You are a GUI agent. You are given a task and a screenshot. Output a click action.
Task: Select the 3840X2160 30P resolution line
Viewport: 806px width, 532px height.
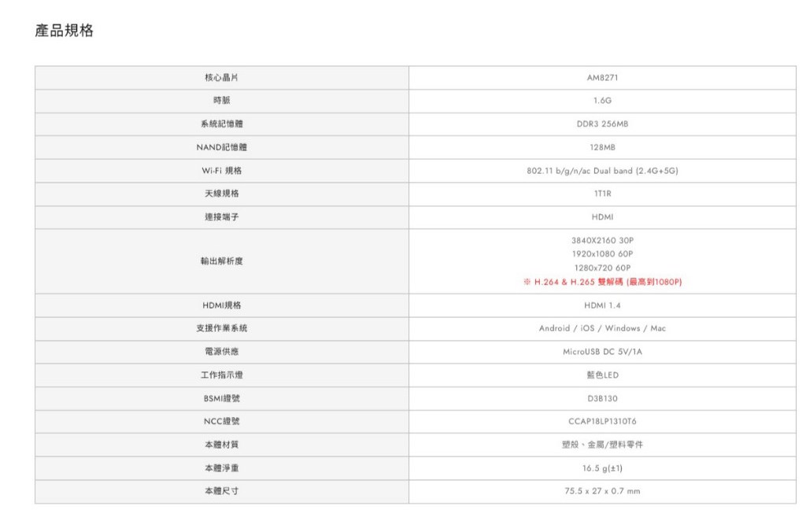click(602, 239)
